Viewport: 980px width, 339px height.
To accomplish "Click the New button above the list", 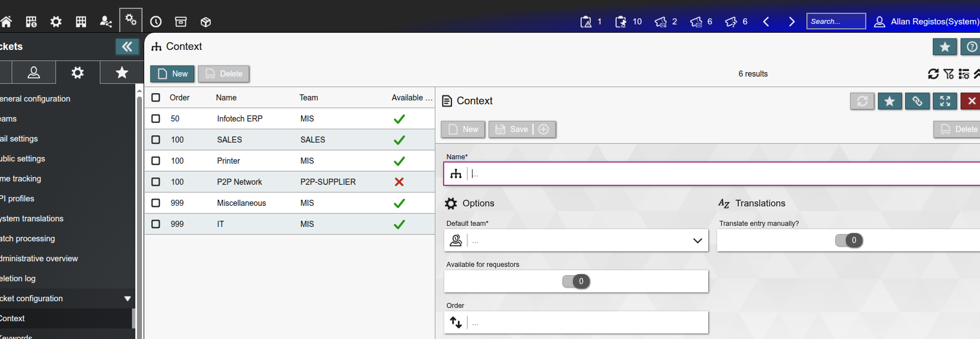I will coord(172,74).
